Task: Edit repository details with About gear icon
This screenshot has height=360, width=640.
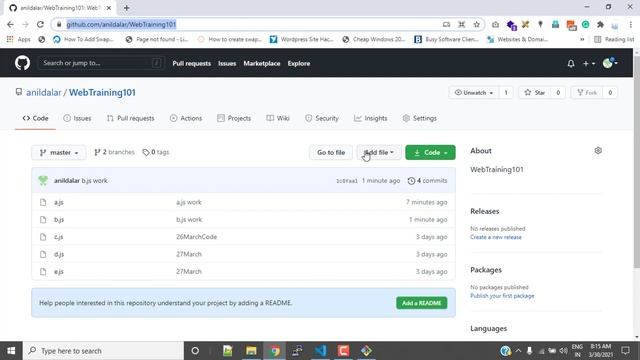Action: (598, 151)
